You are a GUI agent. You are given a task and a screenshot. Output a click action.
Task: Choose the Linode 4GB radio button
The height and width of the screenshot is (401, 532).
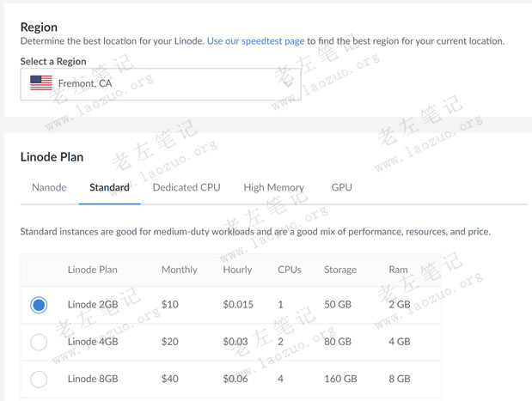pos(39,342)
